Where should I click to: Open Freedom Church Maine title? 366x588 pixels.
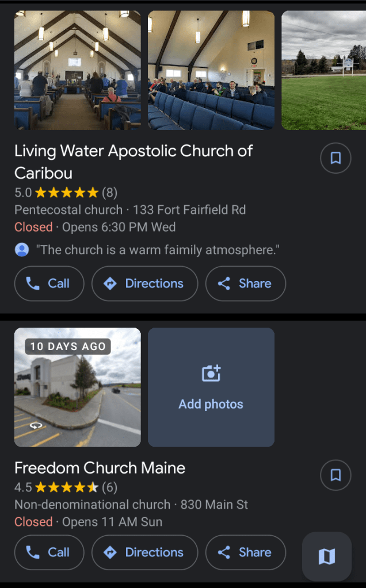(x=100, y=468)
